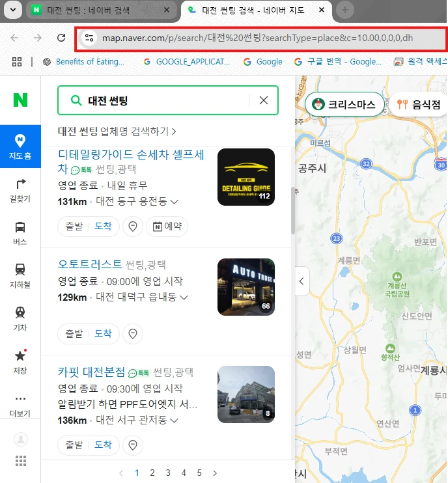Set 디테일링가이드 as 도착 destination
Image resolution: width=448 pixels, height=483 pixels.
click(103, 226)
